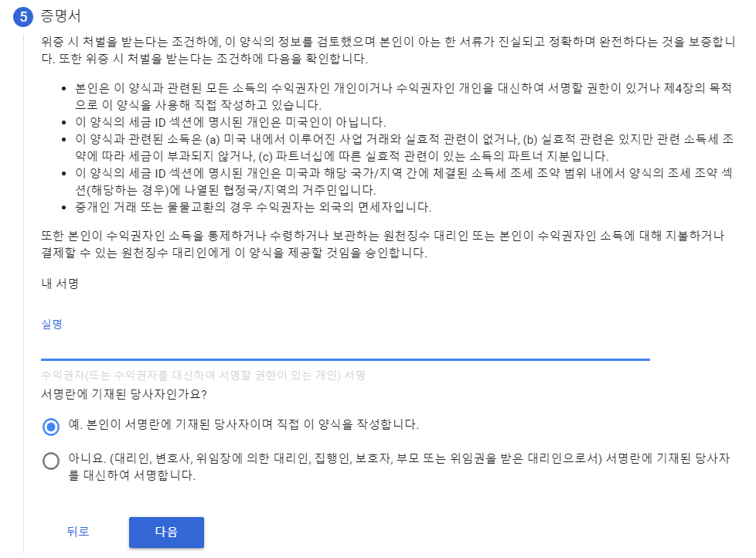This screenshot has width=756, height=558.
Task: Click the 아니요 (대리인, 변호사...) option label text
Action: click(399, 467)
